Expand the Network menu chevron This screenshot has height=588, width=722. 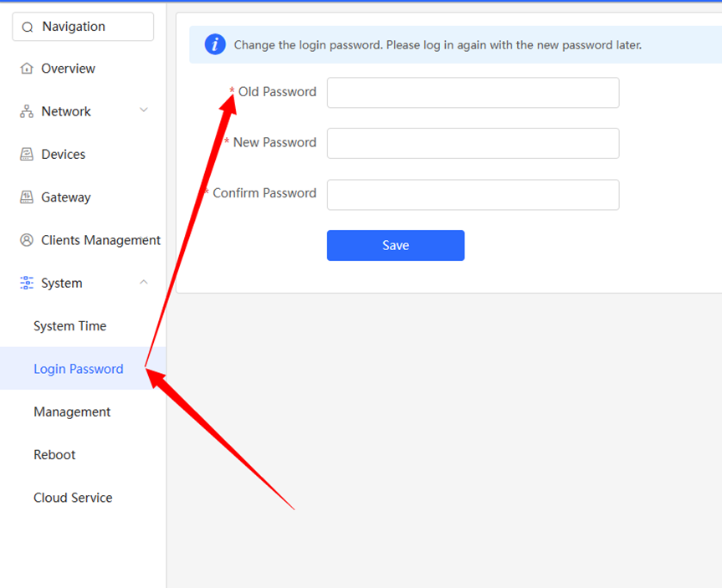coord(144,110)
